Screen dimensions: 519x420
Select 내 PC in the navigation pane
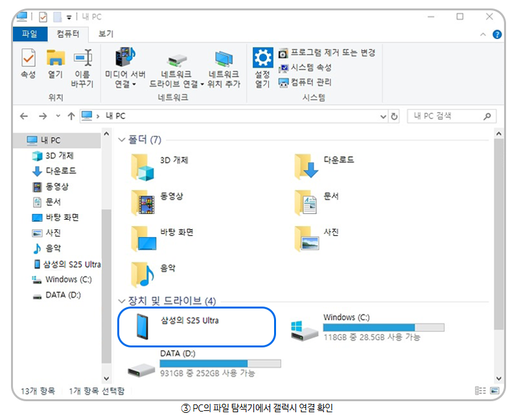coord(57,141)
